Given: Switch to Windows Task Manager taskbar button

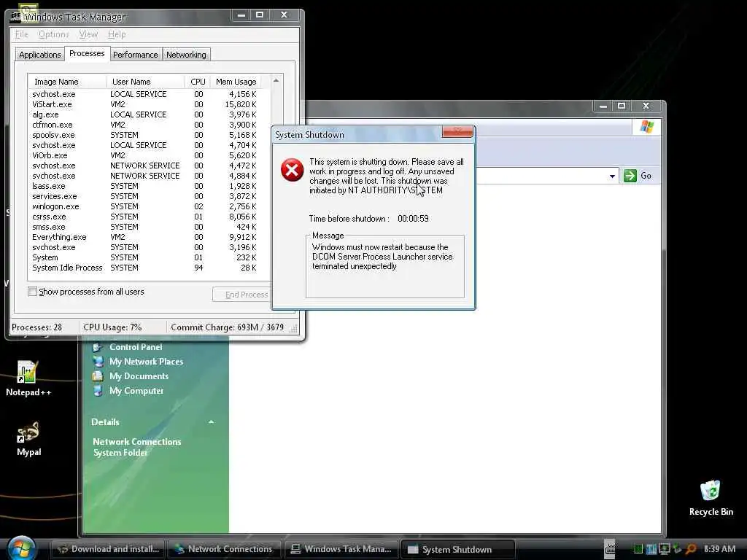Looking at the screenshot, I should pos(341,549).
